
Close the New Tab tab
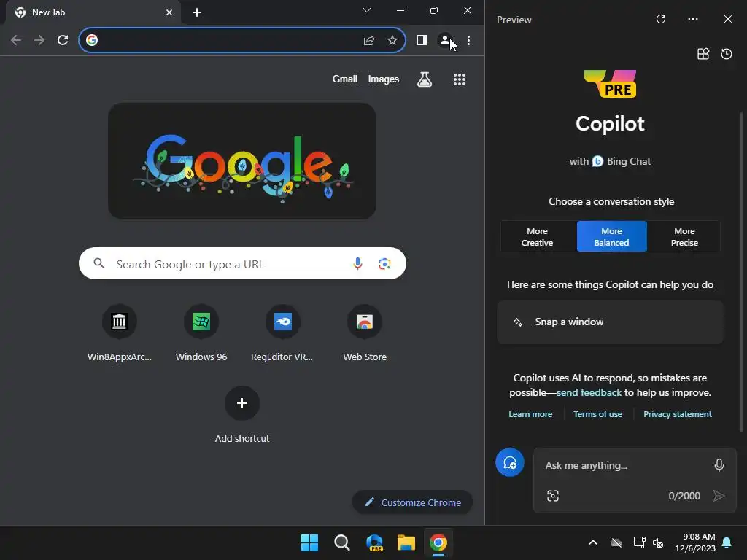(169, 12)
